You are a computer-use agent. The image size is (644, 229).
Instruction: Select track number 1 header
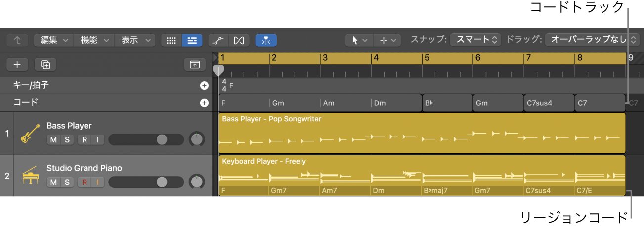[x=6, y=133]
